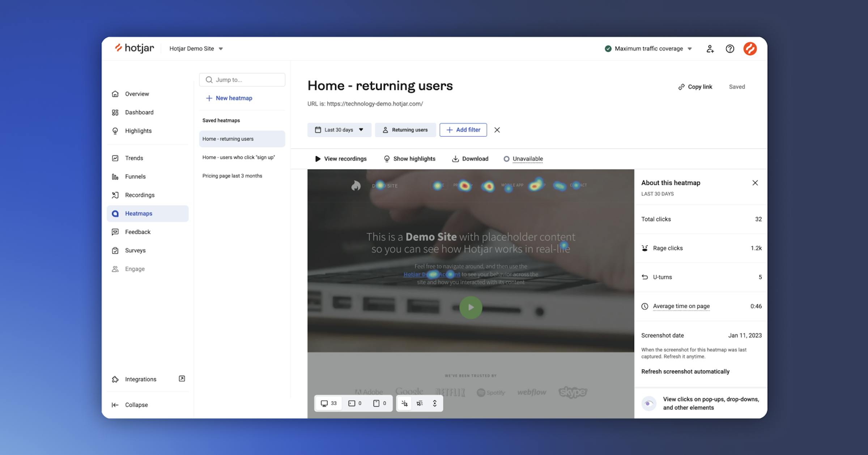The width and height of the screenshot is (868, 455).
Task: Select the desktop device view with 33
Action: (x=329, y=403)
